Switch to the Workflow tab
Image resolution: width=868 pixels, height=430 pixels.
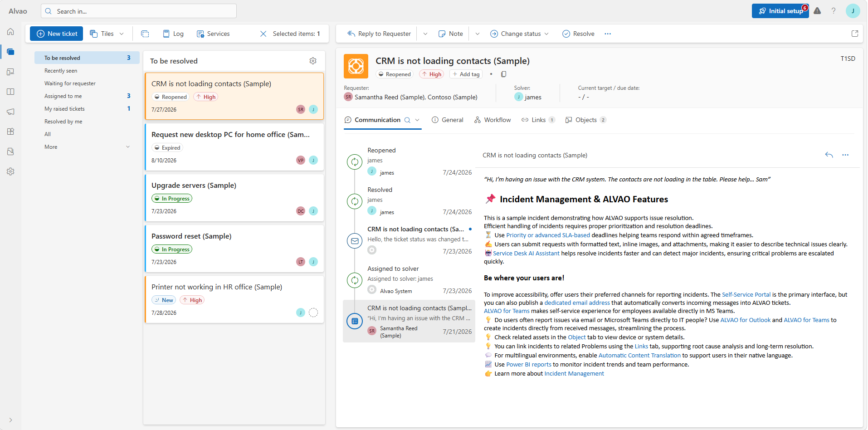pyautogui.click(x=493, y=120)
